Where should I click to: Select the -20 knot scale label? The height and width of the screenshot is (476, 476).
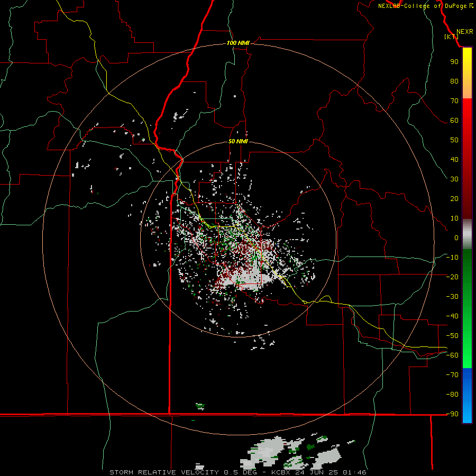(452, 277)
